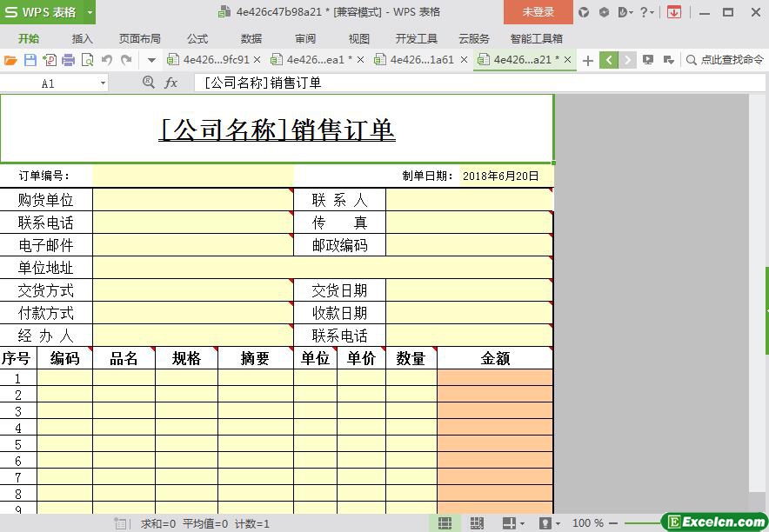Switch to page break preview view
Viewport: 769px width, 532px height.
pyautogui.click(x=477, y=523)
